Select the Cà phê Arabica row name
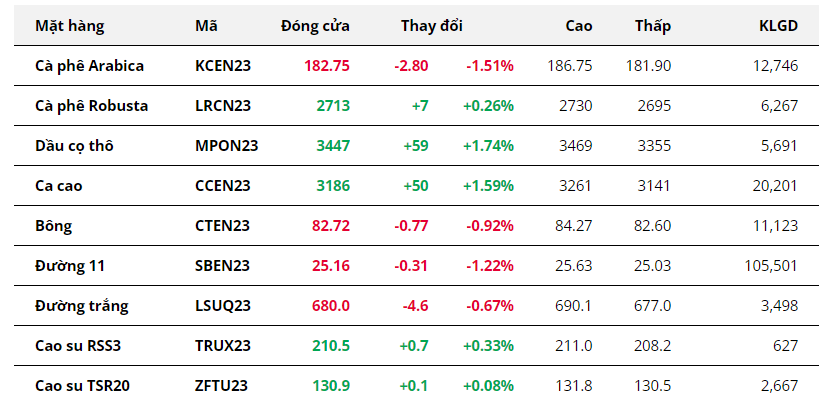 click(89, 66)
